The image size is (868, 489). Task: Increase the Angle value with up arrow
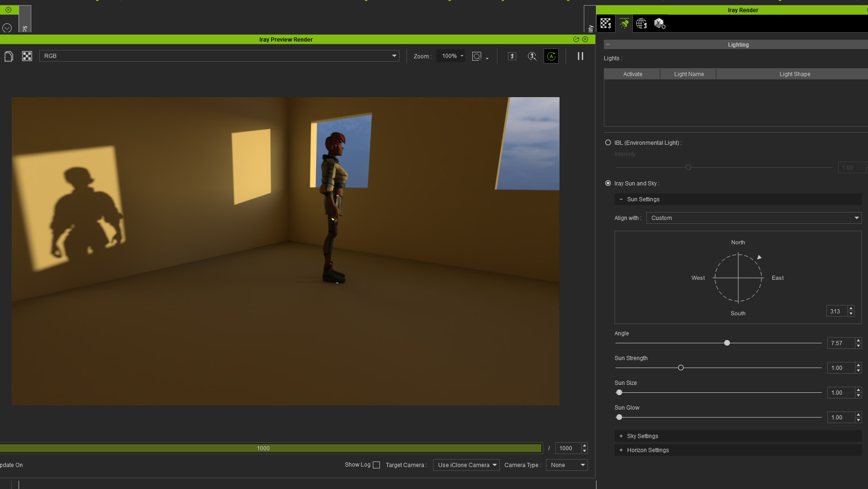pyautogui.click(x=858, y=340)
